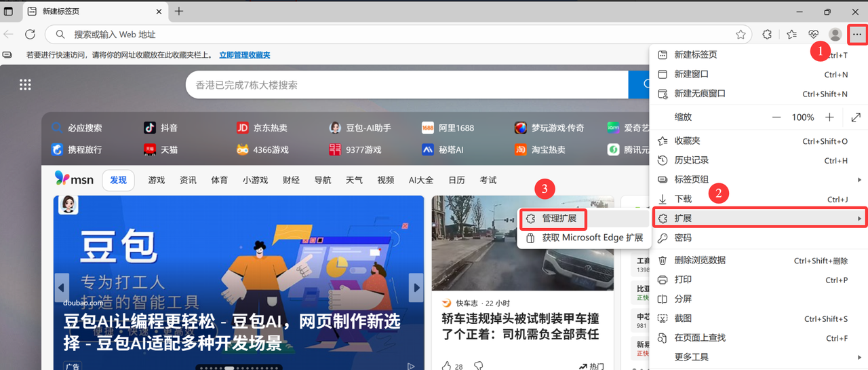Add this page to favorites star
This screenshot has width=868, height=370.
[x=741, y=35]
